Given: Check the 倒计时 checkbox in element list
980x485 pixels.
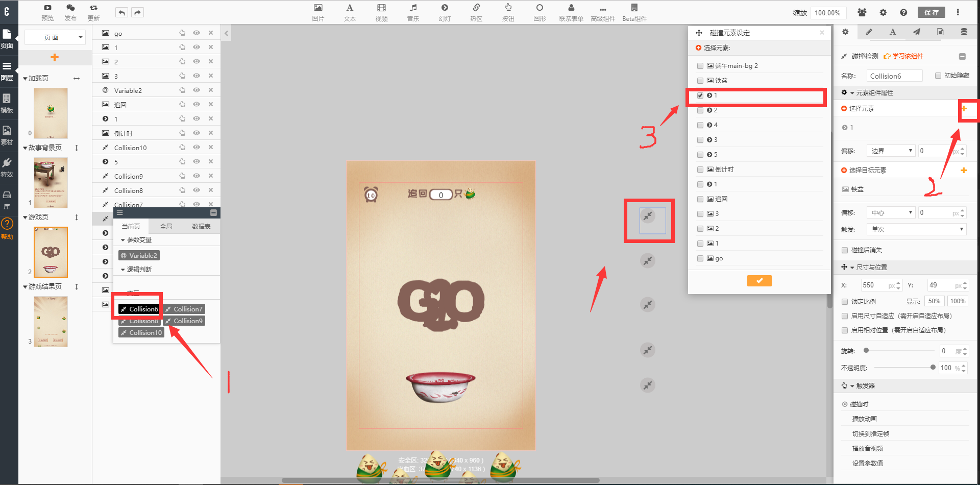Looking at the screenshot, I should (700, 169).
